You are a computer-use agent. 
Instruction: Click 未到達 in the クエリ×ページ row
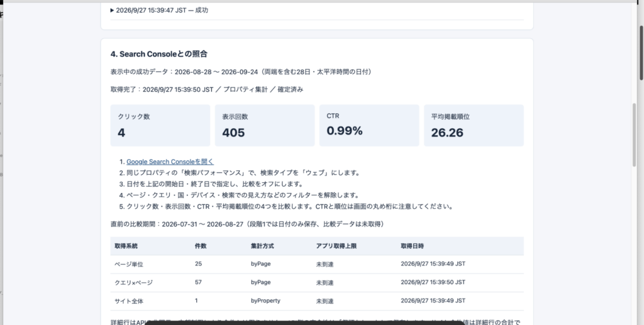tap(325, 283)
